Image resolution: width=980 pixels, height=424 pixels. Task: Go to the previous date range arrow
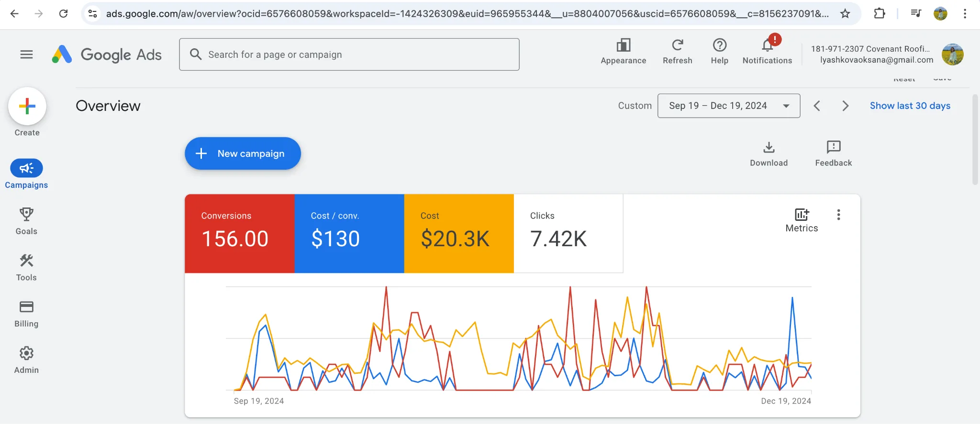817,106
